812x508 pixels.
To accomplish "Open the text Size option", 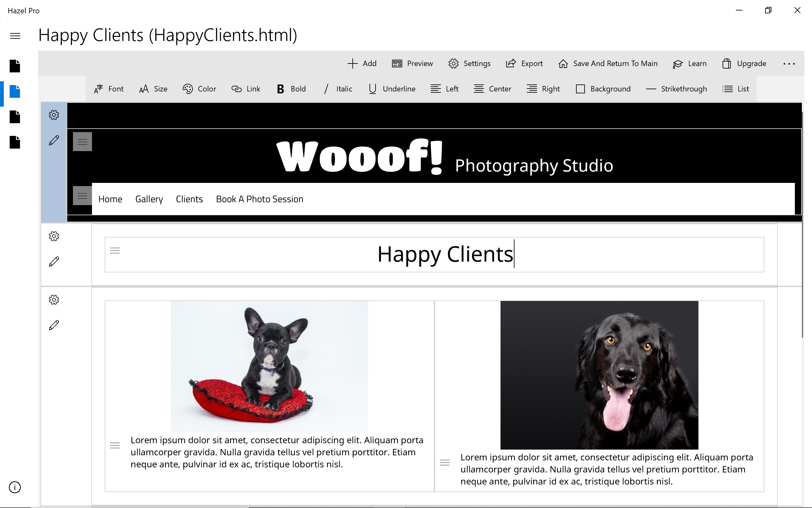I will point(153,89).
